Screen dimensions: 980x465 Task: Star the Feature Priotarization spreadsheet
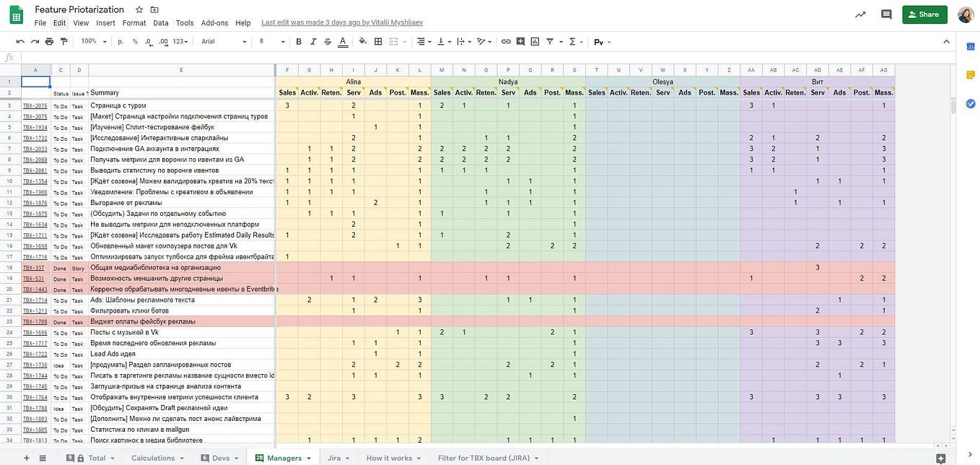[x=137, y=9]
